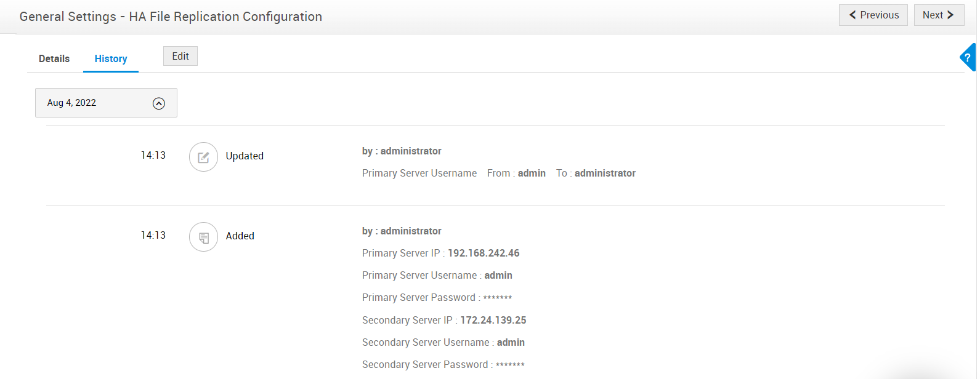The width and height of the screenshot is (980, 379).
Task: Switch to the Details tab
Action: tap(54, 58)
